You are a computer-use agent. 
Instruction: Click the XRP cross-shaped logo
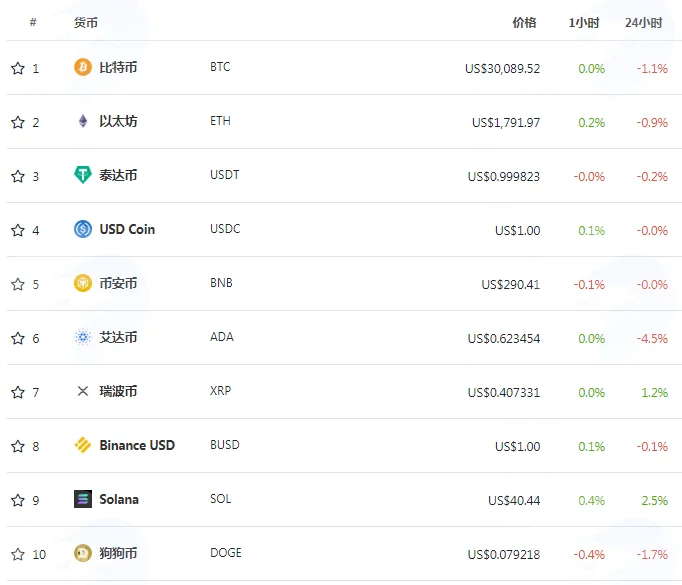(x=83, y=391)
